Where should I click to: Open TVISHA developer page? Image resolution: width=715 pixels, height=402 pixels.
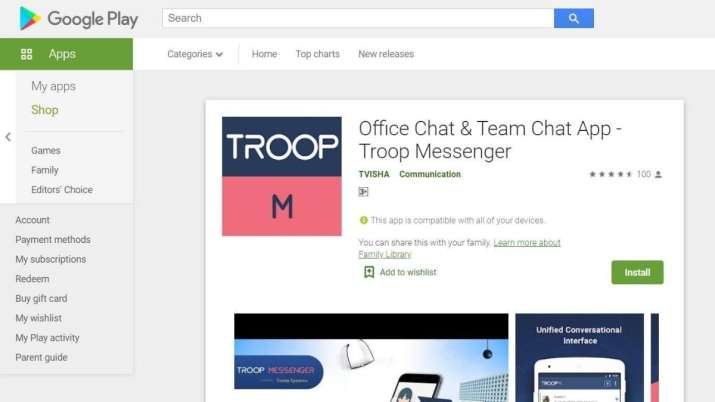(374, 174)
